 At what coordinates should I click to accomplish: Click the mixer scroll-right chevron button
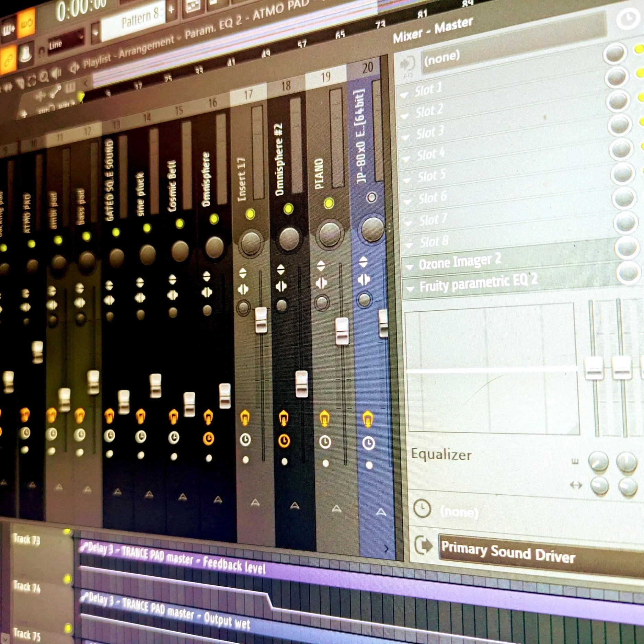(x=386, y=549)
